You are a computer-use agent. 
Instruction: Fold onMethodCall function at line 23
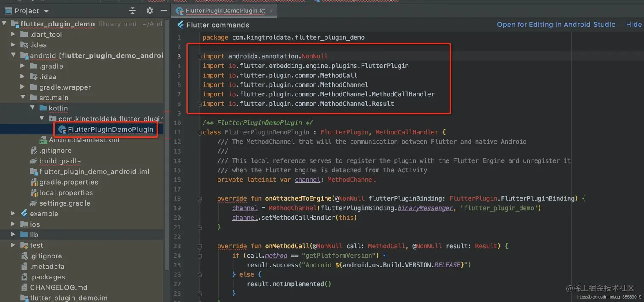point(199,246)
